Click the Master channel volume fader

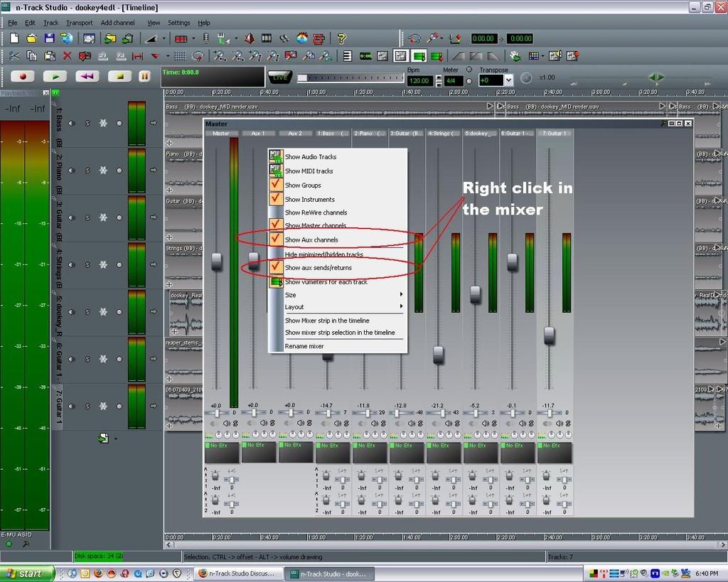point(216,262)
